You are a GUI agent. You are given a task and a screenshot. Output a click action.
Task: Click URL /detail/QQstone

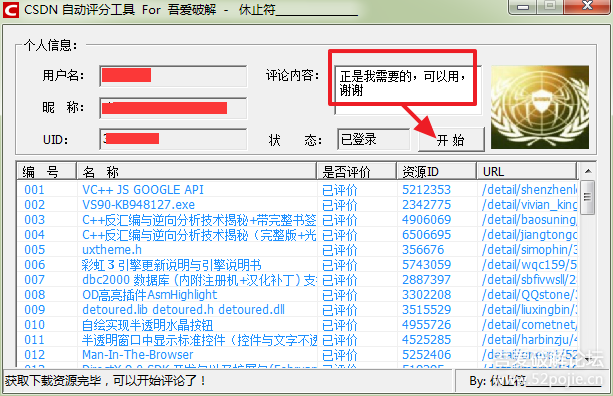point(529,295)
